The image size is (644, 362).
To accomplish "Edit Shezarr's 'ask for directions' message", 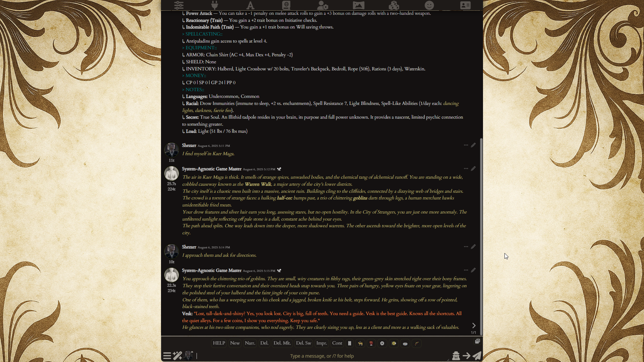I will coord(473,247).
